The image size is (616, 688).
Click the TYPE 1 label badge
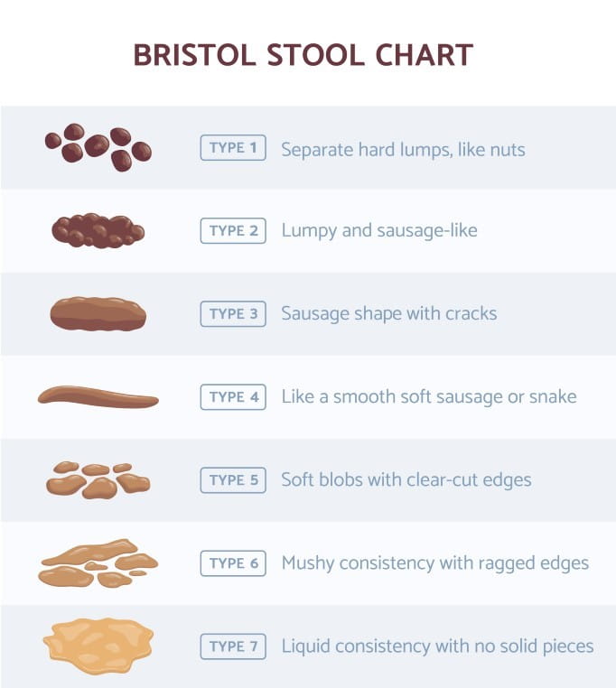click(x=233, y=148)
